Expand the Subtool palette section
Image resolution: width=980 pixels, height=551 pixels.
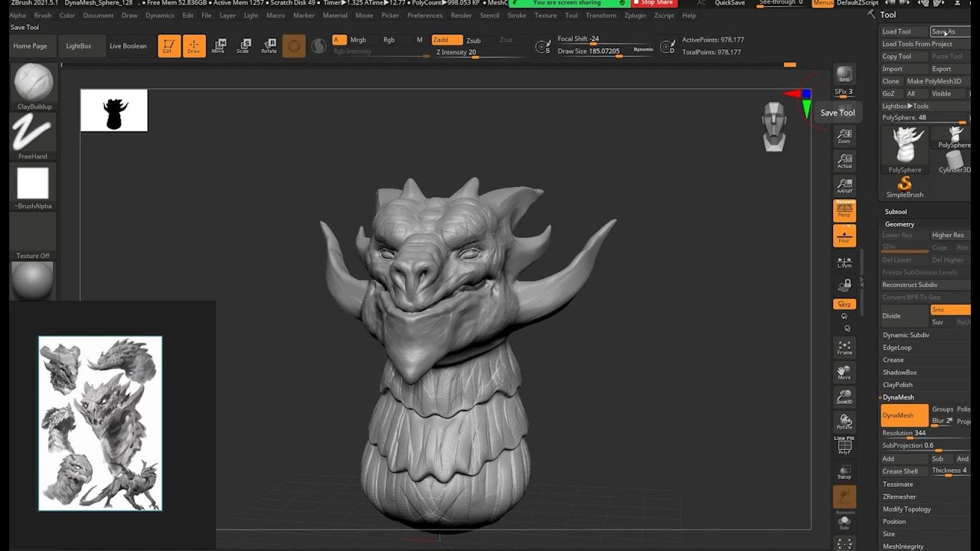tap(896, 211)
